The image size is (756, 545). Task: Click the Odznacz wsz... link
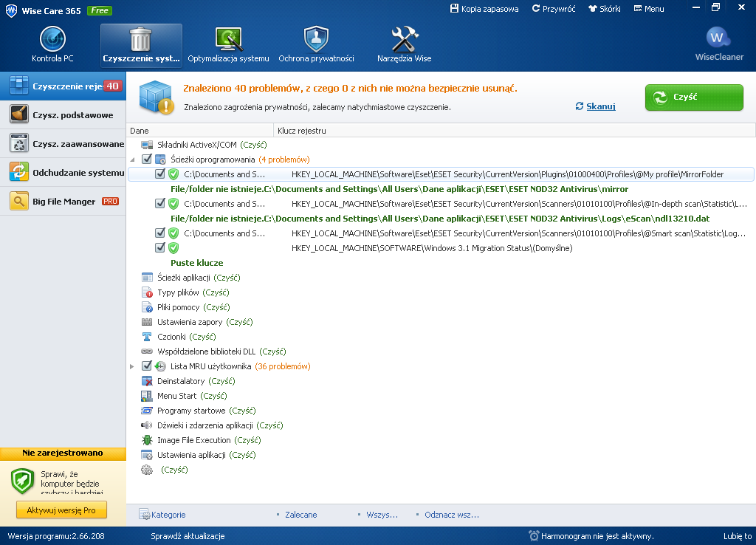452,515
